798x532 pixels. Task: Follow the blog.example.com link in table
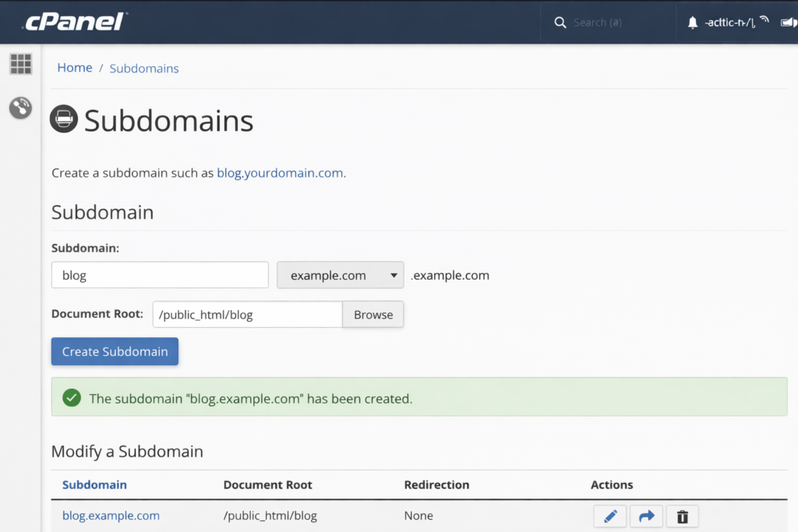[111, 515]
